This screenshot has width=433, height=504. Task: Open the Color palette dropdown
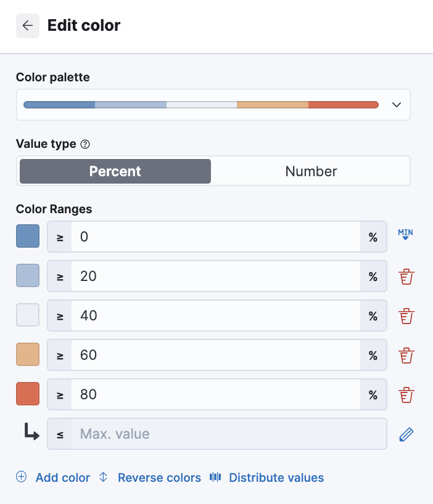(x=201, y=105)
